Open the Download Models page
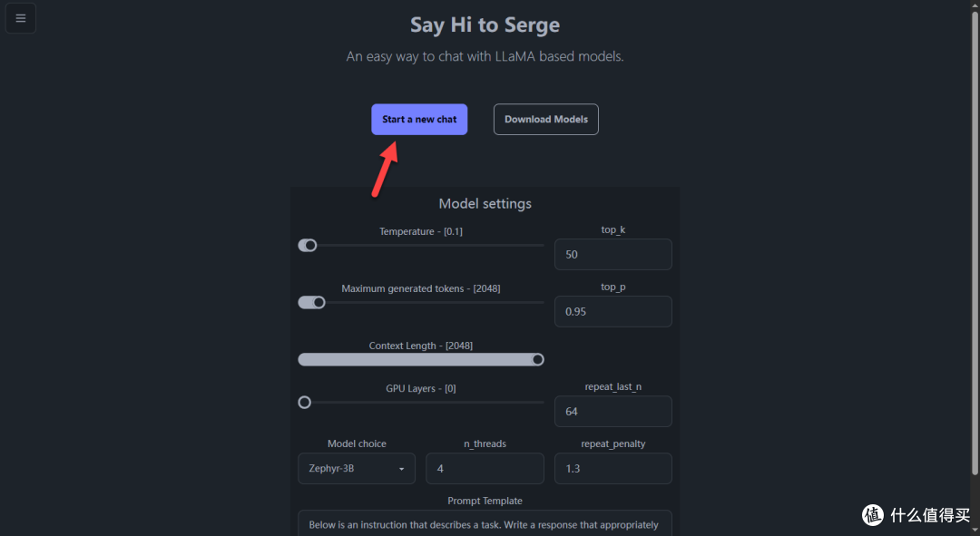 point(545,120)
